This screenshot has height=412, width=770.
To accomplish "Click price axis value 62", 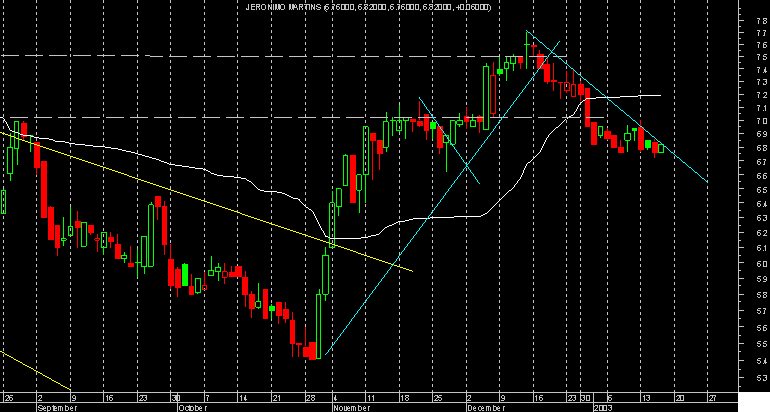I will pyautogui.click(x=762, y=233).
